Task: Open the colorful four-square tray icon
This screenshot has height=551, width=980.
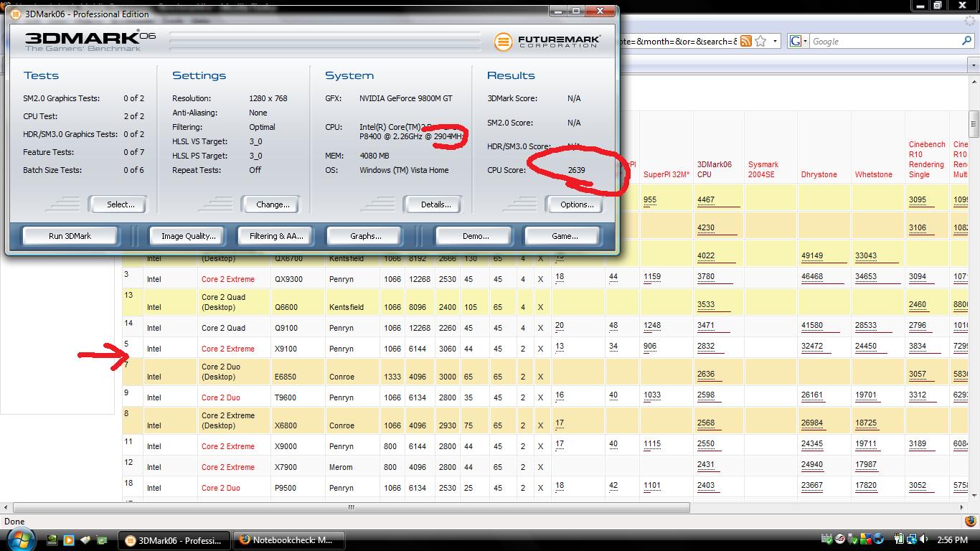Action: click(867, 539)
